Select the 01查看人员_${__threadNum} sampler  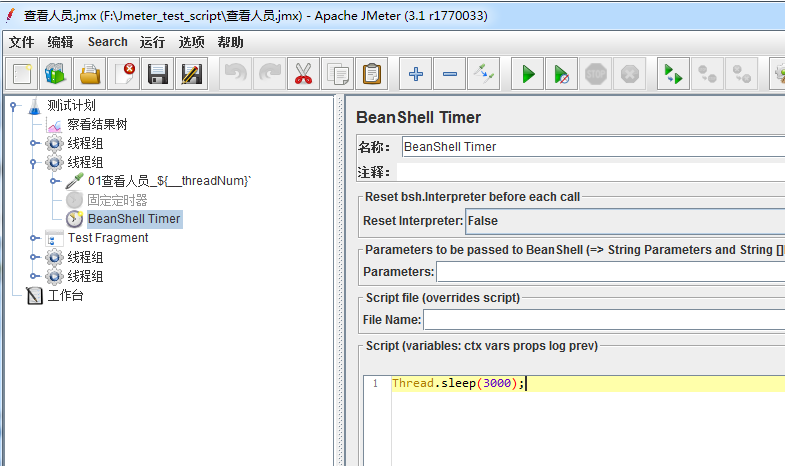[x=169, y=181]
